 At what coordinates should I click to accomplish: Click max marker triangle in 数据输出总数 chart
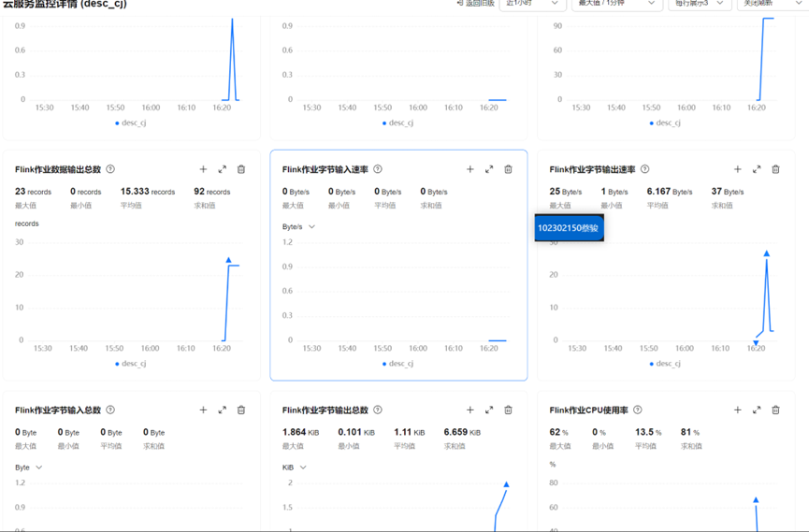(x=228, y=260)
